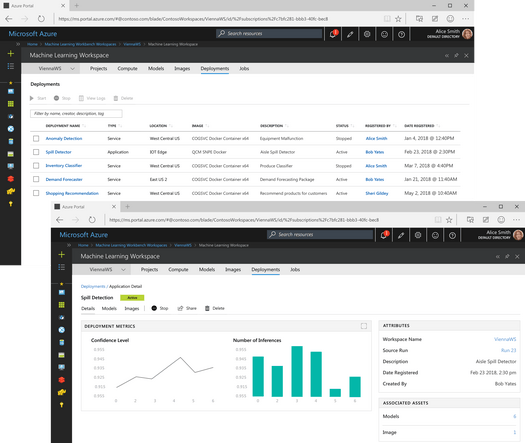The height and width of the screenshot is (443, 525).
Task: Open settings gear in back window header
Action: 367,34
